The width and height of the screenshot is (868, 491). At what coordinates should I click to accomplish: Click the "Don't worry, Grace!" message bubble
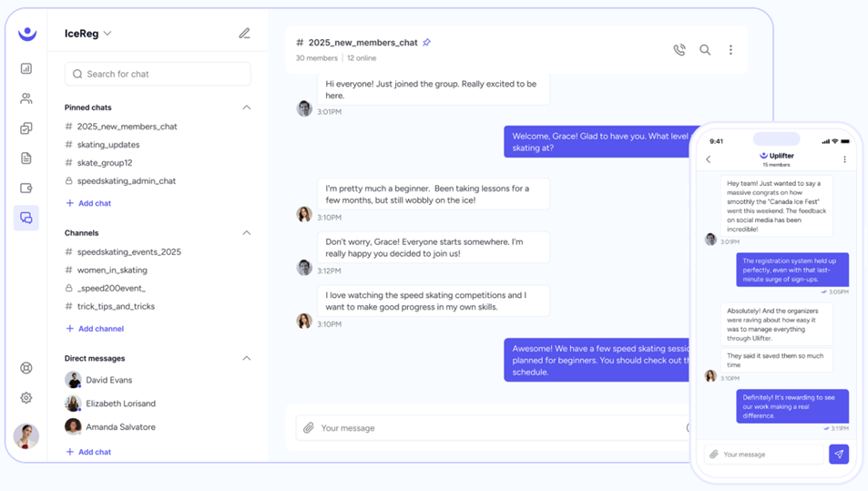click(x=434, y=248)
